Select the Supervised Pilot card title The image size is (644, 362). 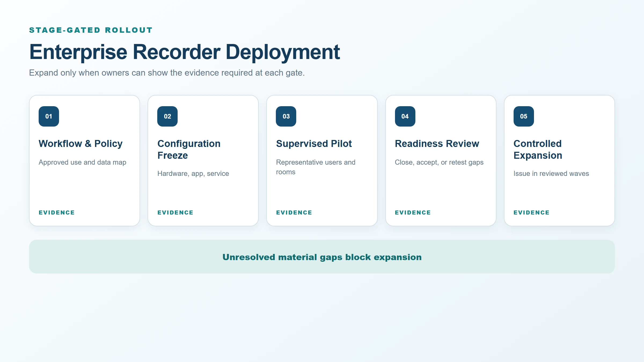(314, 144)
